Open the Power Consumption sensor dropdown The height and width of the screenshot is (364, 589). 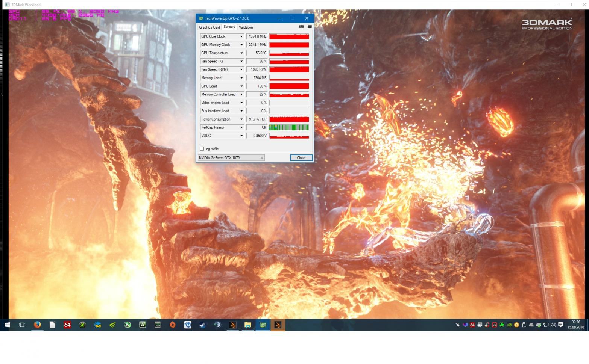tap(241, 119)
